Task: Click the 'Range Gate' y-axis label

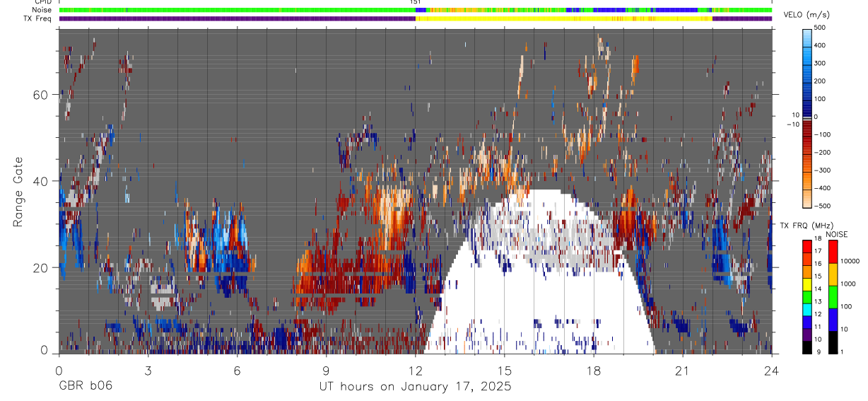Action: point(18,192)
